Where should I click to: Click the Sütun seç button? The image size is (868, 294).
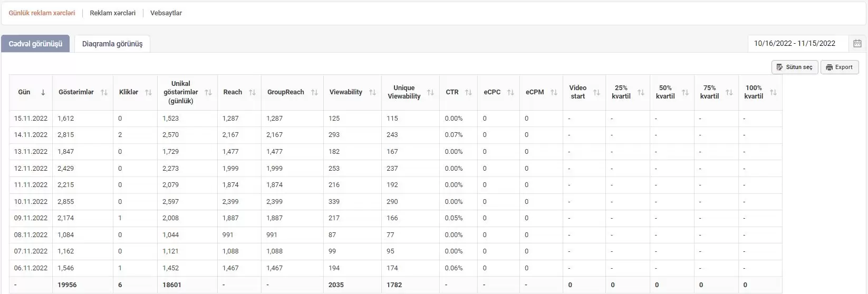click(795, 67)
